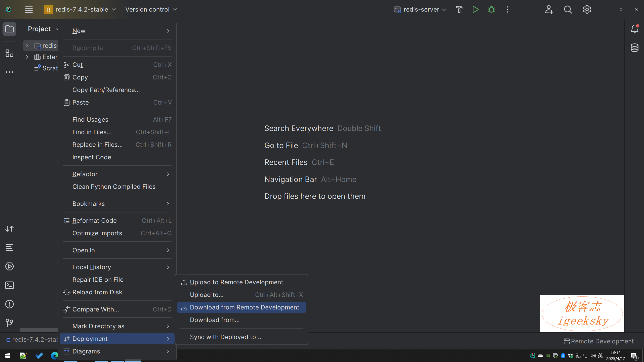Viewport: 644px width, 362px height.
Task: Start the Debug bug icon
Action: pyautogui.click(x=491, y=10)
